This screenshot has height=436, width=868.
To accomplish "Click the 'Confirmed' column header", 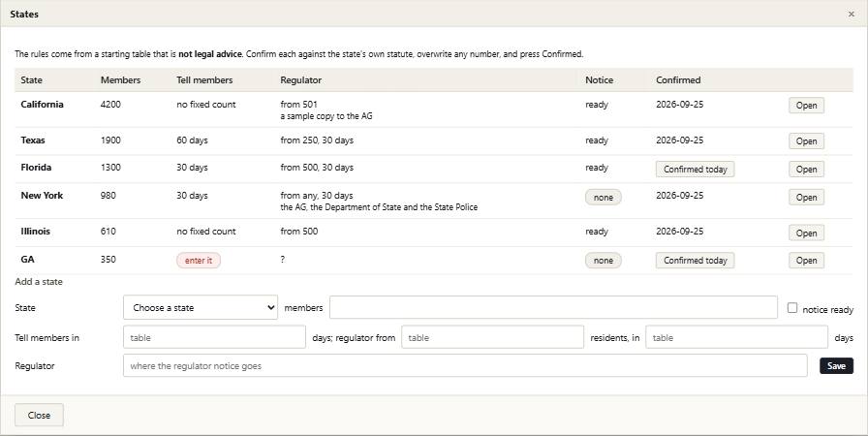I will [678, 80].
